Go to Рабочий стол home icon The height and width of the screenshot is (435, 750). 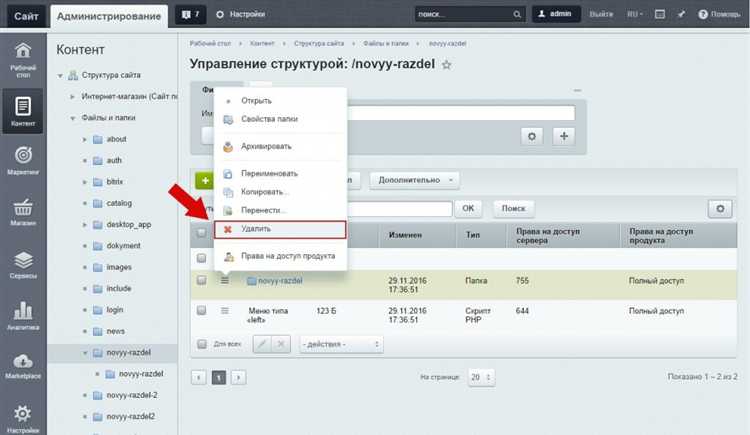tap(23, 56)
